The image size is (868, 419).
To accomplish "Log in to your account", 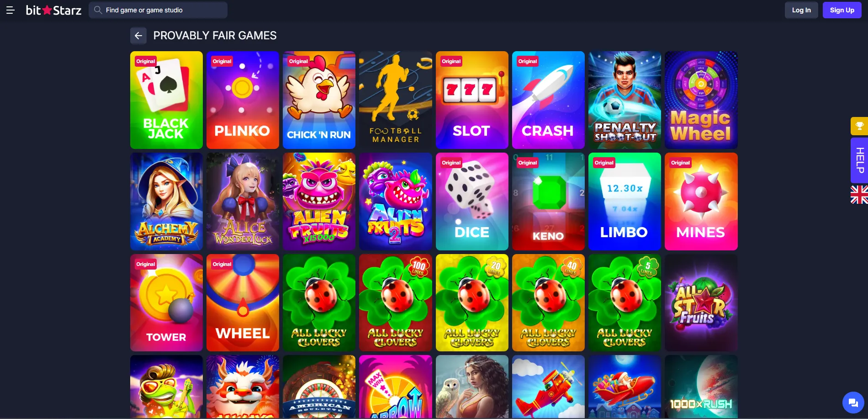I will point(801,10).
